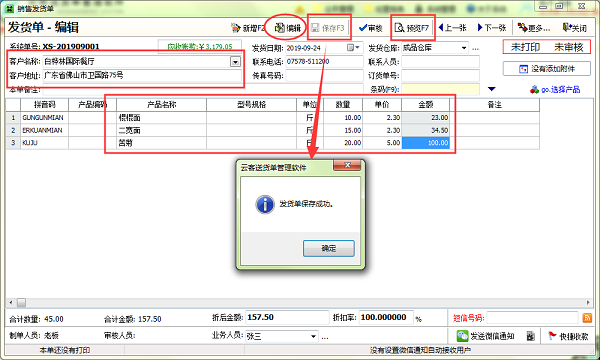
Task: Click the 审核 approve checkmark button
Action: point(370,28)
